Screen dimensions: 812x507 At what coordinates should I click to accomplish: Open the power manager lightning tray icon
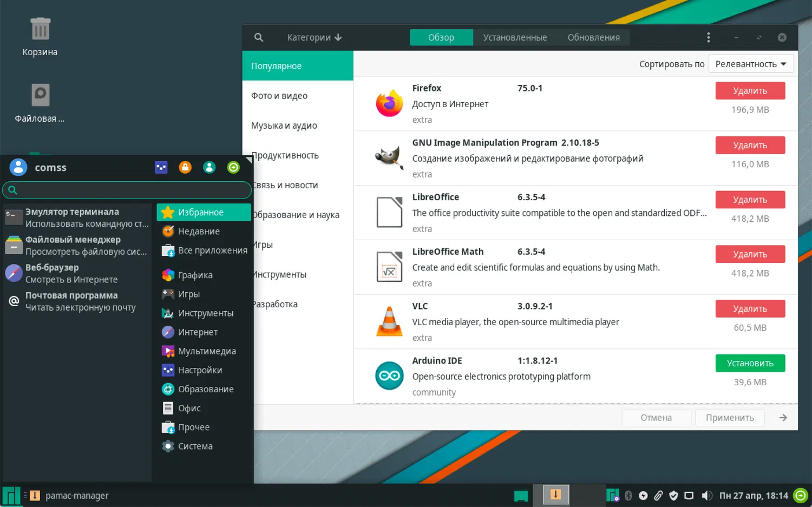(x=643, y=496)
